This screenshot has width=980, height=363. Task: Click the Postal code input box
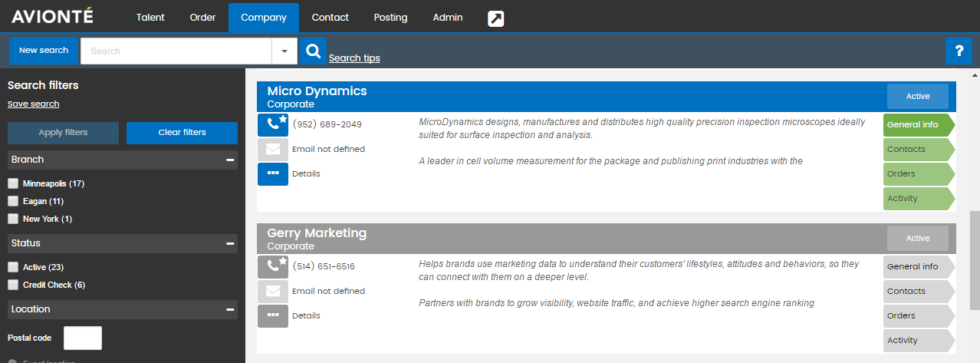pos(83,338)
